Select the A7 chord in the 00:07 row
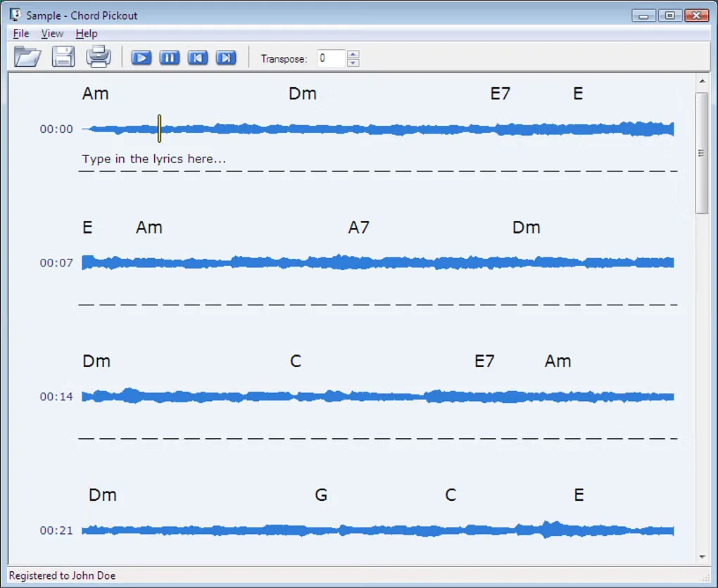Image resolution: width=718 pixels, height=588 pixels. click(x=359, y=227)
